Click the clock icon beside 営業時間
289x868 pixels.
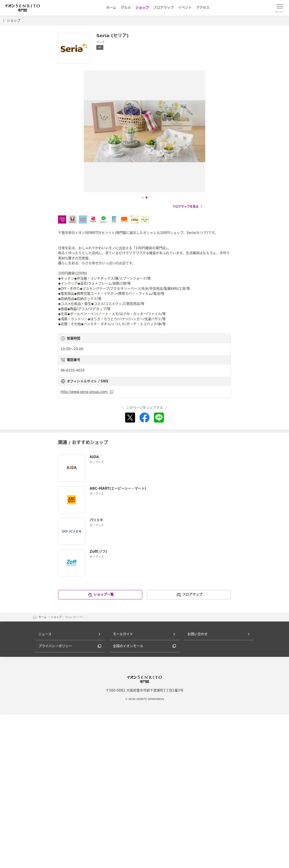tap(63, 338)
